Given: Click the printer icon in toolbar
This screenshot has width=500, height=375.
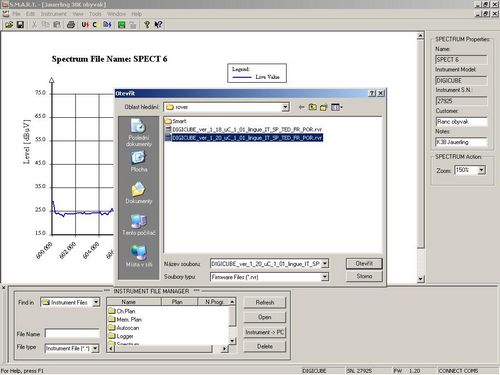Looking at the screenshot, I should pos(71,25).
